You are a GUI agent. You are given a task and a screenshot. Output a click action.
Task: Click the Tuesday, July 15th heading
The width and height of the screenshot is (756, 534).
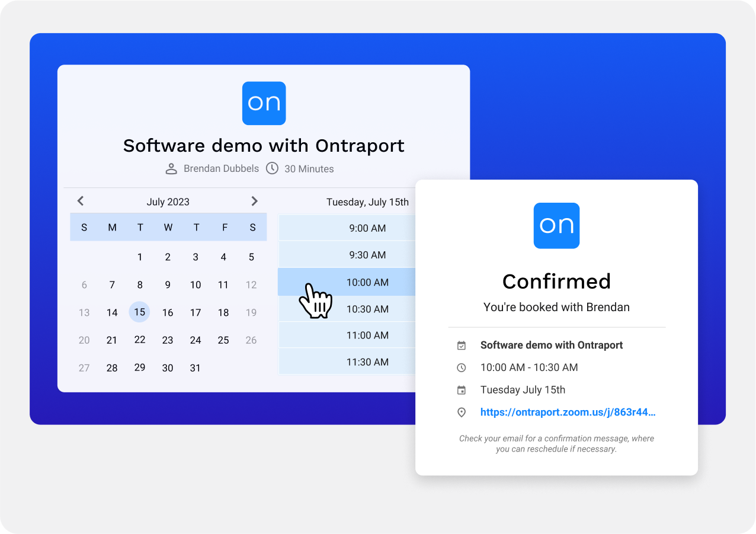(367, 202)
